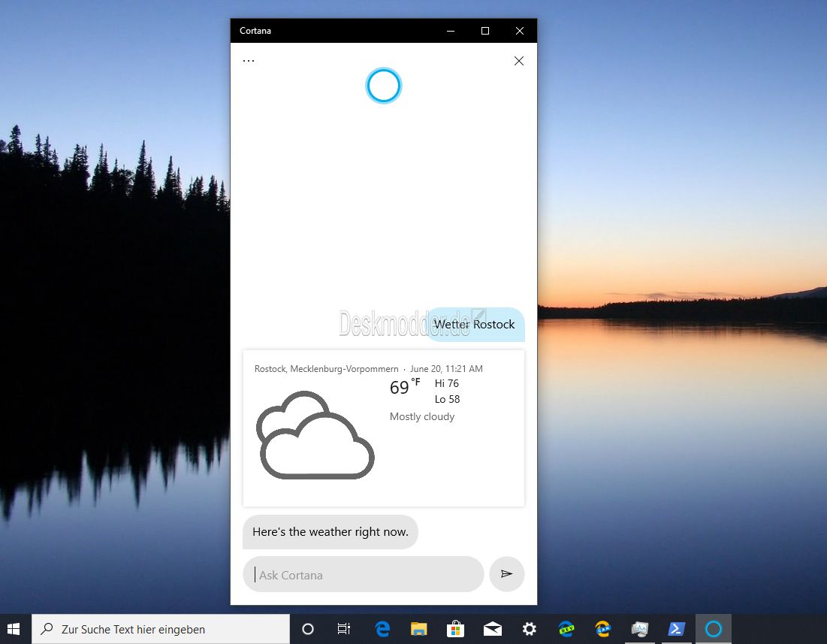Send the message to Cortana
Screen dimensions: 827x644
[x=506, y=574]
